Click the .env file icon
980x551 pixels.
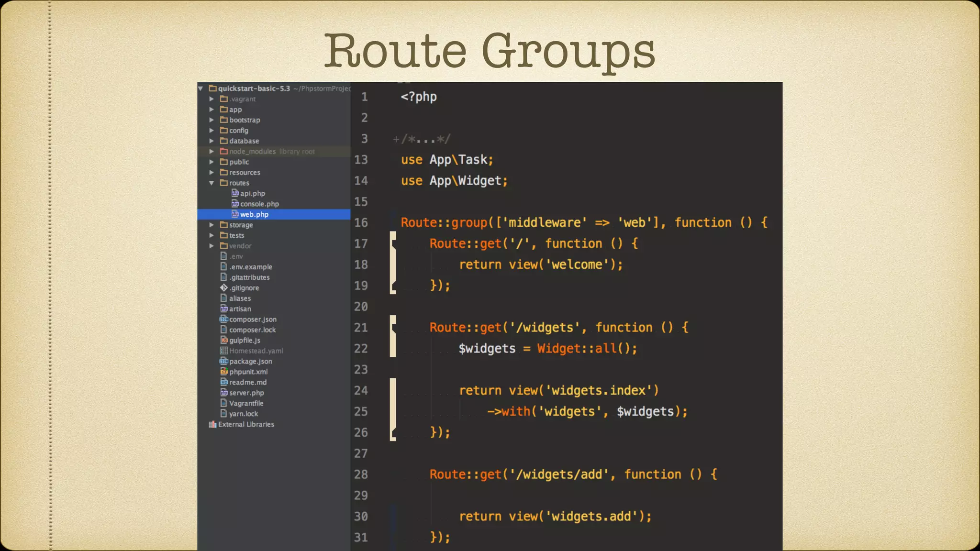(223, 256)
